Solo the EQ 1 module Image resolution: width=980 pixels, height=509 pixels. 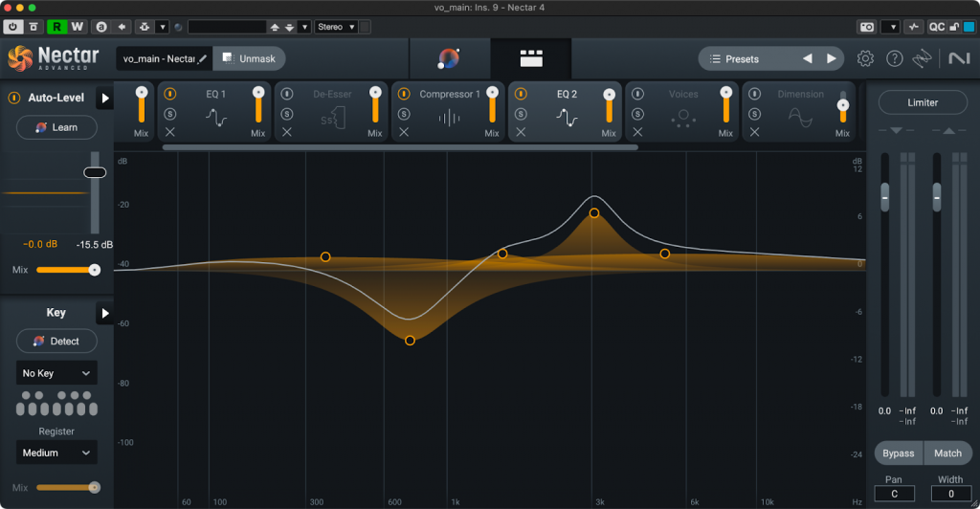170,114
